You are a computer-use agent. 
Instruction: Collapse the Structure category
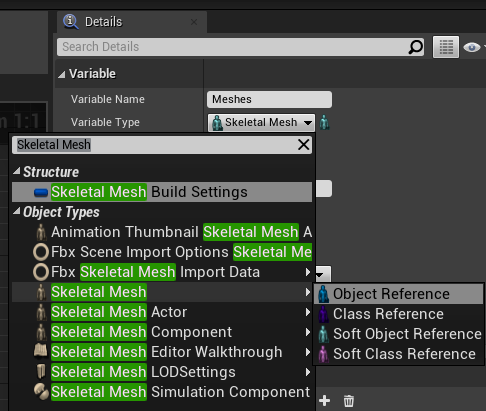16,172
